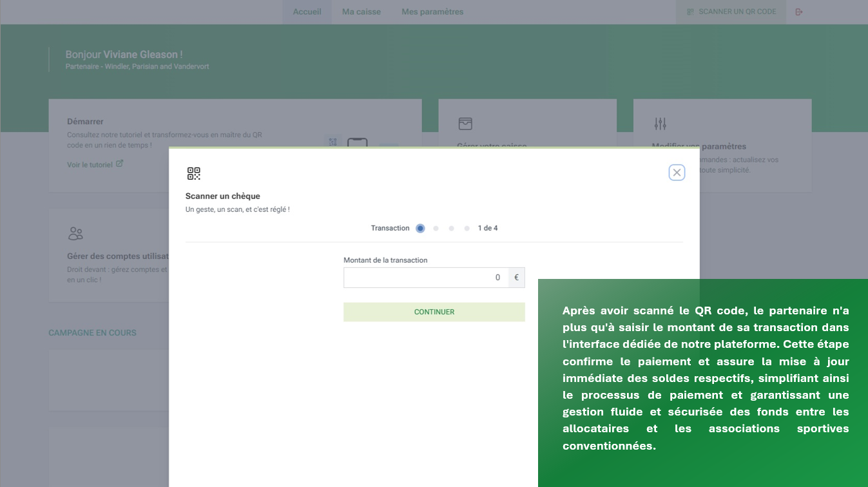Click the external link icon beside Voir le tutoriel
Screen dimensions: 868x487
pyautogui.click(x=119, y=164)
